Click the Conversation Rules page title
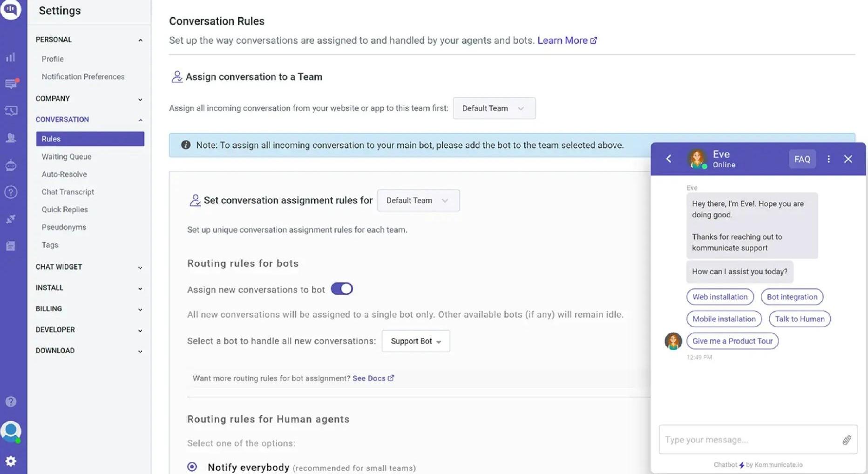This screenshot has width=868, height=474. (217, 21)
